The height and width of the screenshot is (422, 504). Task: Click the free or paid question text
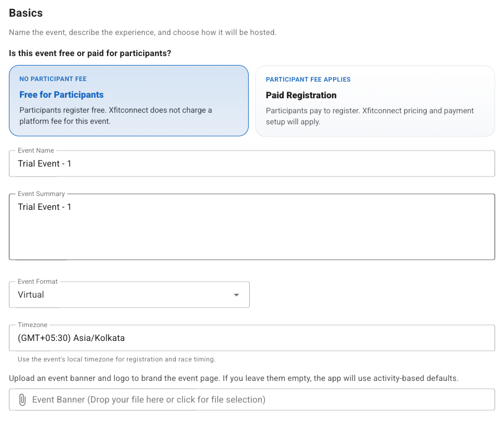[x=90, y=53]
